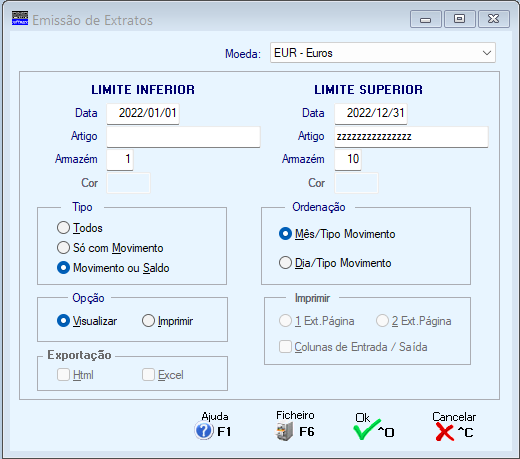Open the Moeda currency dropdown
Viewport: 520px width, 459px height.
click(487, 53)
